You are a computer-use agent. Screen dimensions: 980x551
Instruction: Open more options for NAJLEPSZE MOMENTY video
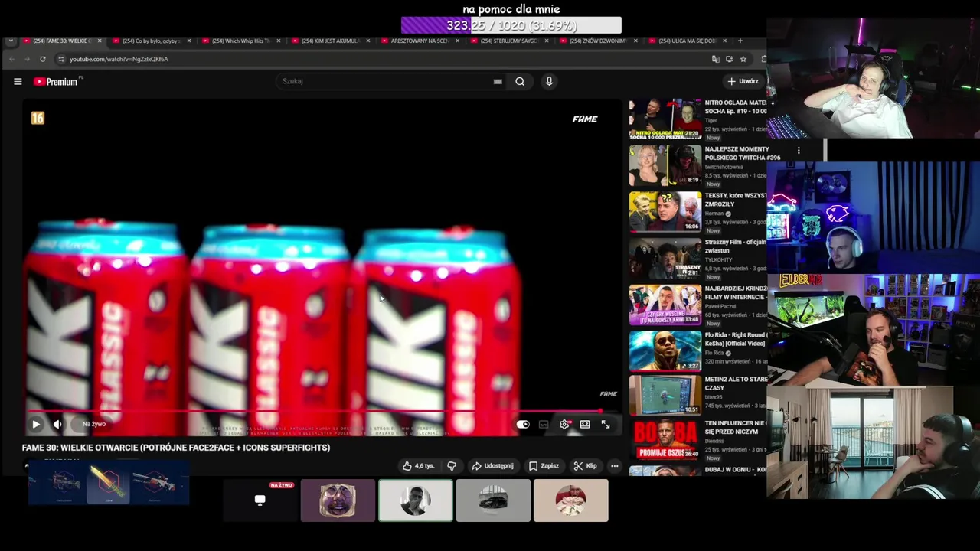coord(799,151)
